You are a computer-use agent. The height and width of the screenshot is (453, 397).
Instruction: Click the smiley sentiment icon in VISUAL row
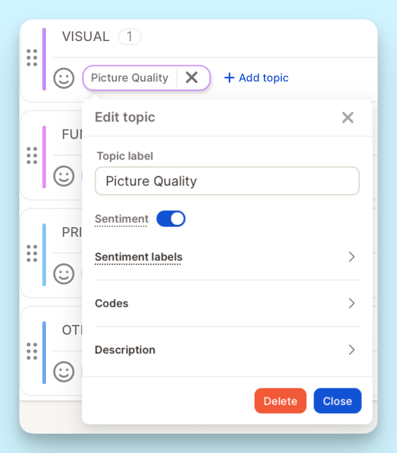click(64, 78)
